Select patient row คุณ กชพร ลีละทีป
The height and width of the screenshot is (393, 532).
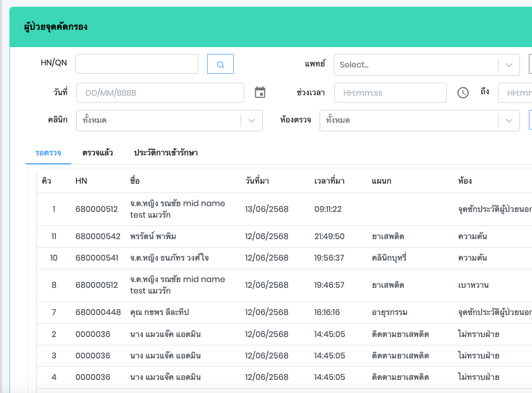click(x=159, y=312)
